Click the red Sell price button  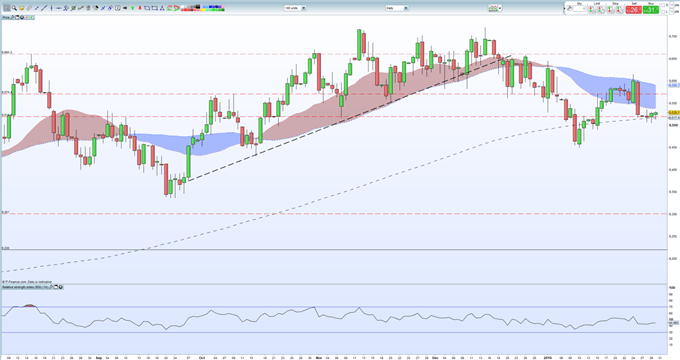coord(634,10)
